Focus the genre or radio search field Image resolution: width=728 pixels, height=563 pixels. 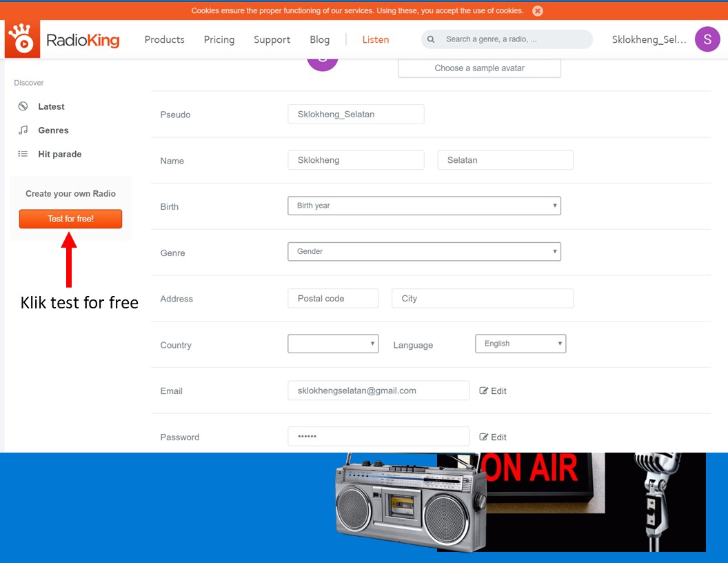(507, 39)
